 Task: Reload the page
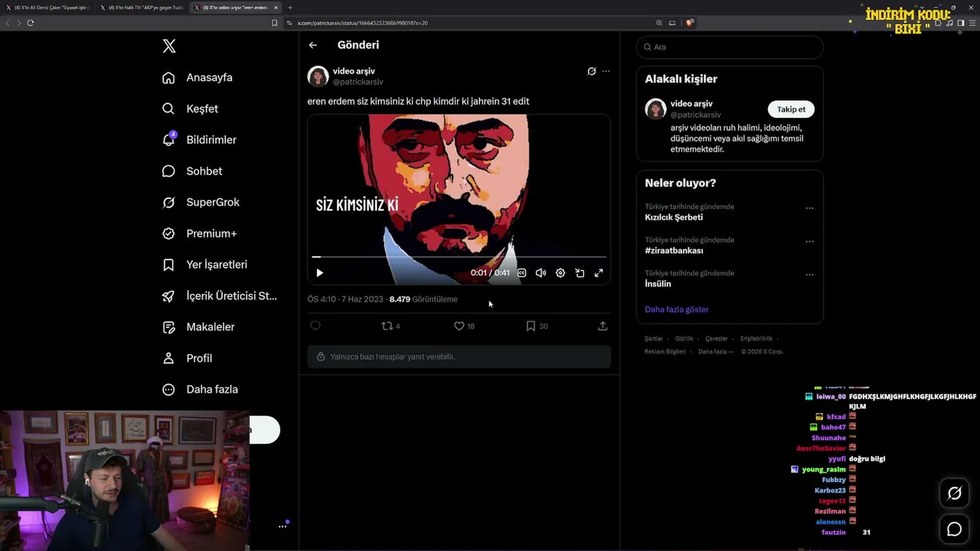pyautogui.click(x=31, y=23)
